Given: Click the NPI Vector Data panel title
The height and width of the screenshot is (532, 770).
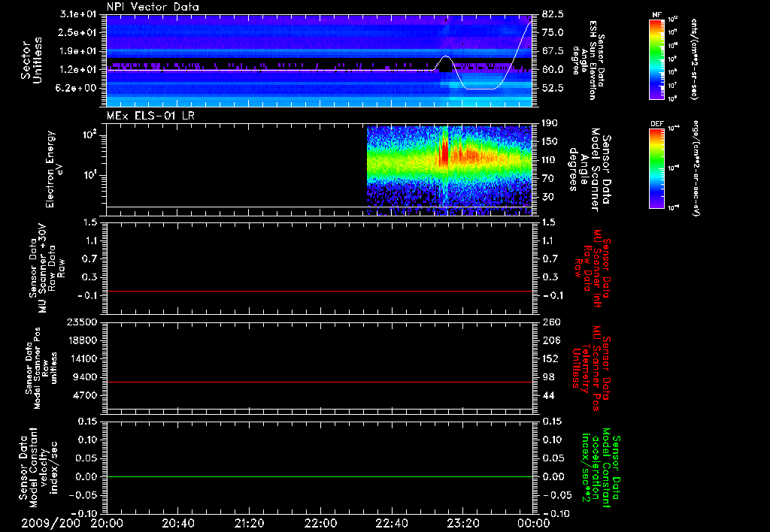Looking at the screenshot, I should pyautogui.click(x=153, y=7).
